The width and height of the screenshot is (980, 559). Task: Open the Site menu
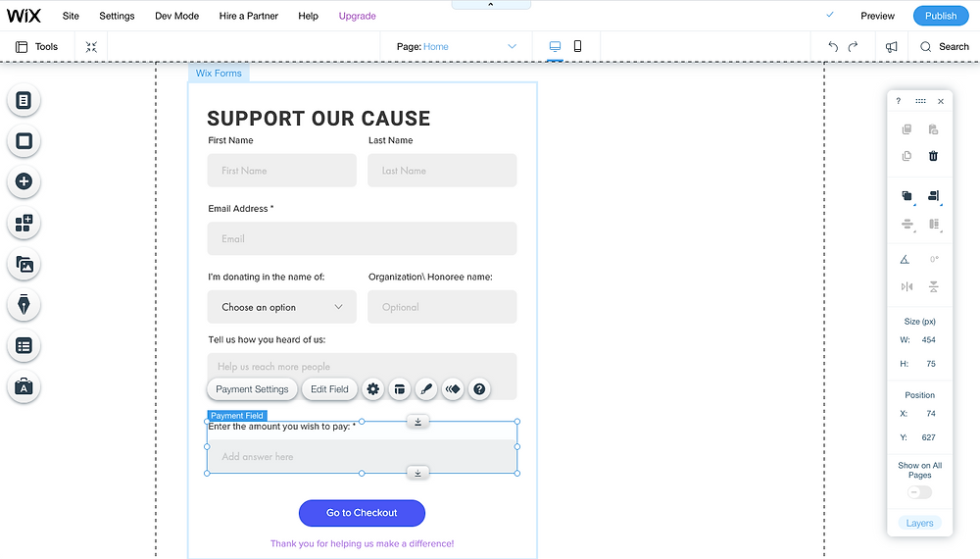click(71, 16)
